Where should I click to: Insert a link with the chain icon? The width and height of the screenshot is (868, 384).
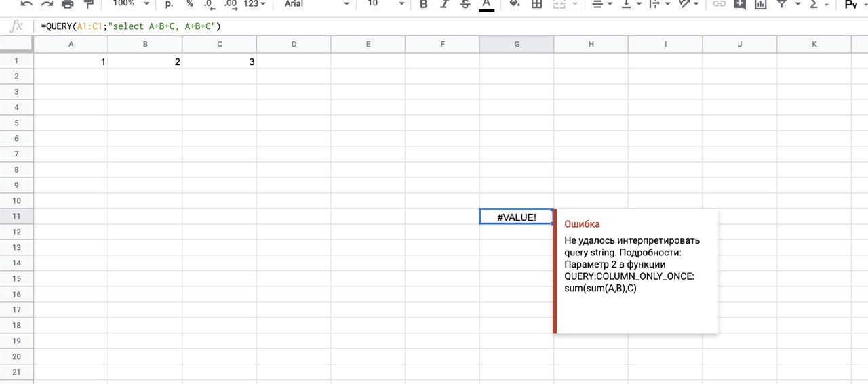pos(719,4)
